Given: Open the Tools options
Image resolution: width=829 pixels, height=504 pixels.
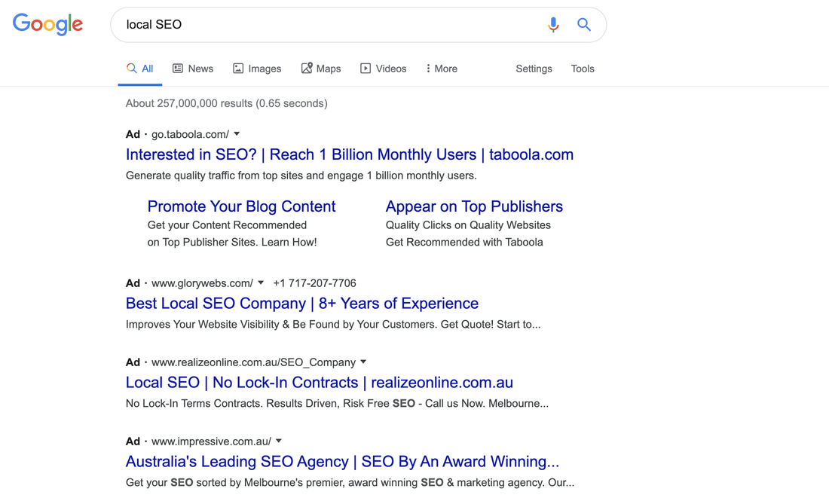Looking at the screenshot, I should tap(583, 69).
